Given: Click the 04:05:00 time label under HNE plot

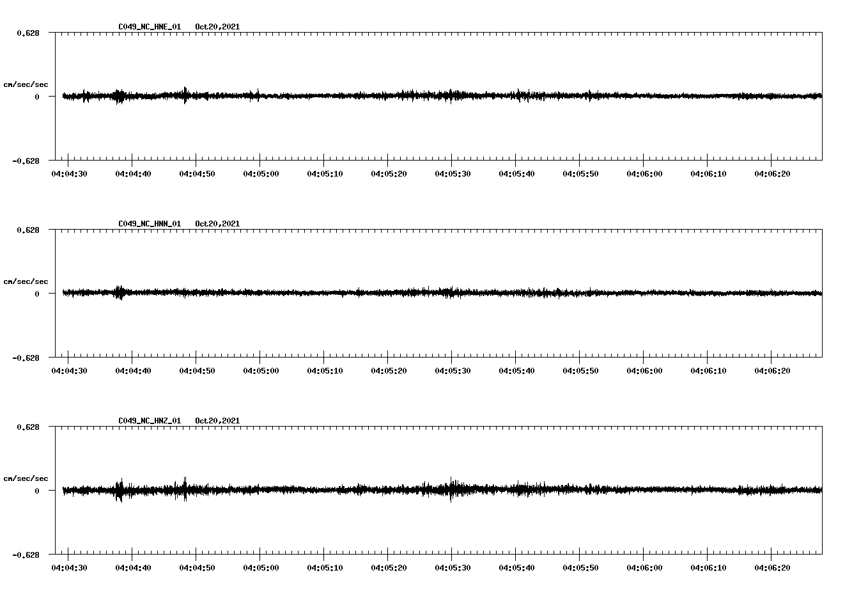Looking at the screenshot, I should point(261,174).
